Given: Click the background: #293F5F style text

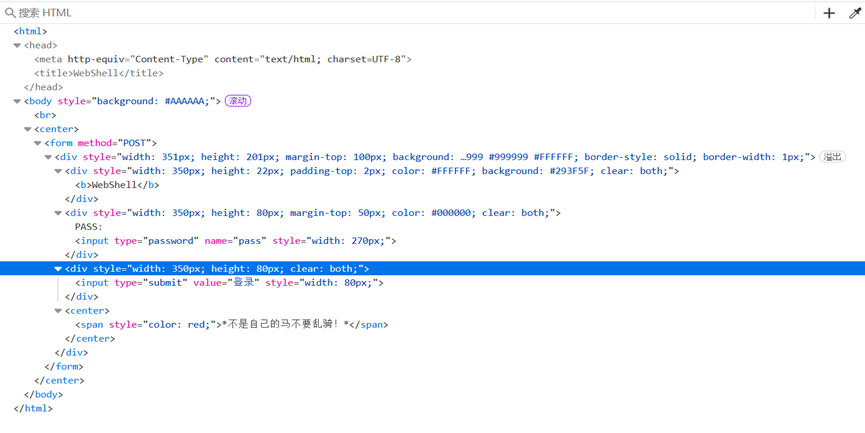Looking at the screenshot, I should click(x=538, y=171).
